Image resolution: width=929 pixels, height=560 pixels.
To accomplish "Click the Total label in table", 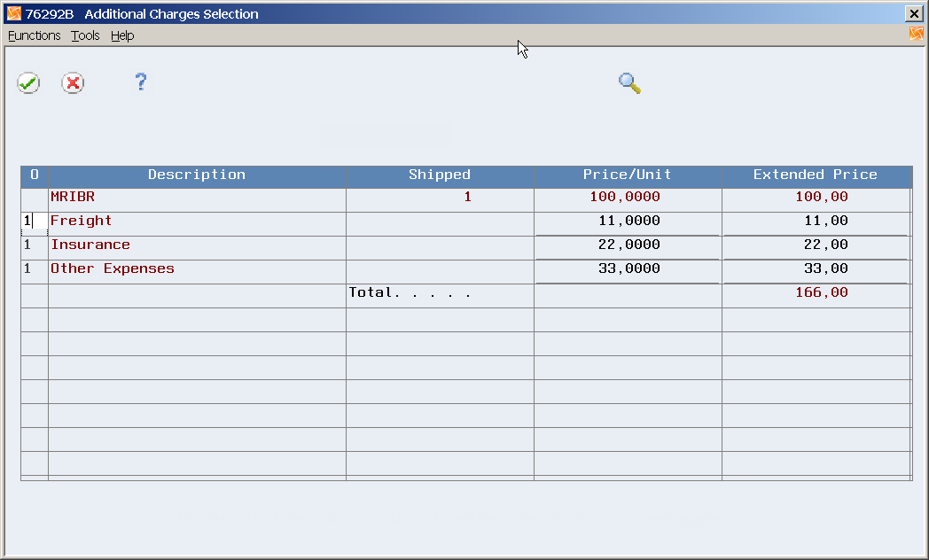I will tap(410, 292).
